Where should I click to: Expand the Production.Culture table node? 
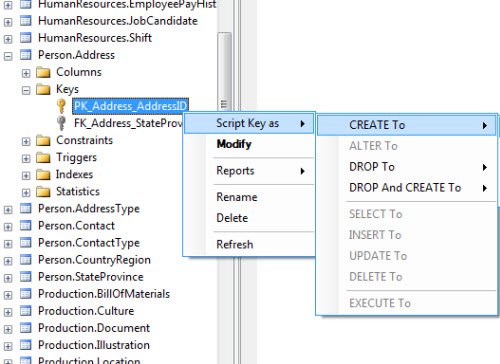[x=8, y=312]
